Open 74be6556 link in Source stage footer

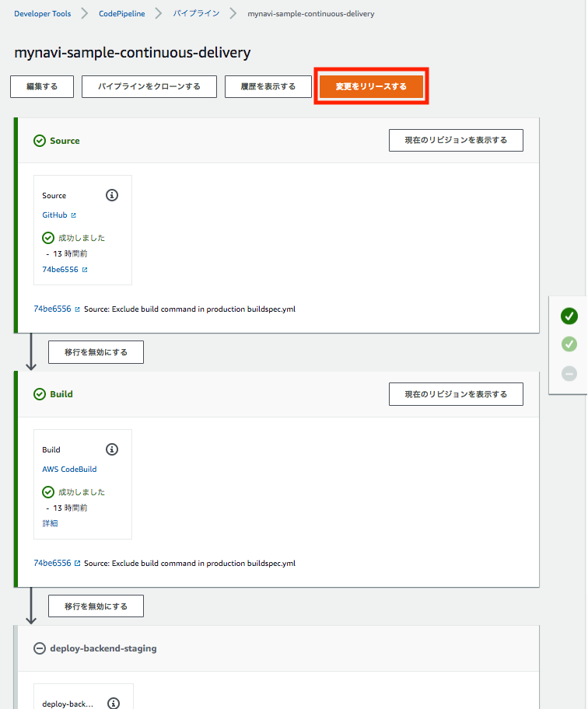point(52,309)
